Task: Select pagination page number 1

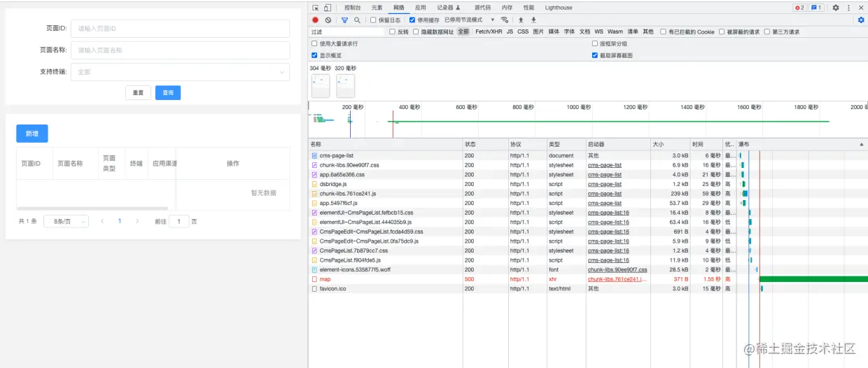Action: (x=120, y=221)
